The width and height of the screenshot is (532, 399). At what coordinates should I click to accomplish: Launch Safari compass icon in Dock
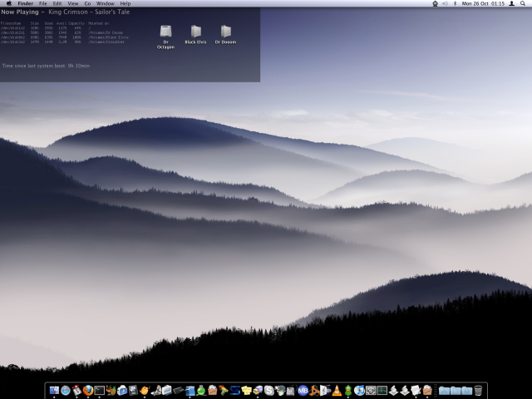pyautogui.click(x=66, y=391)
